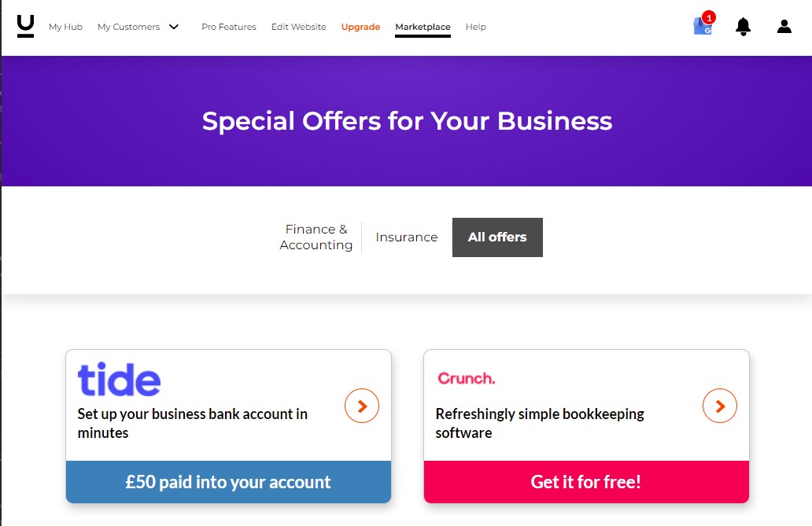812x526 pixels.
Task: Click the £50 paid into your account banner
Action: (x=228, y=482)
